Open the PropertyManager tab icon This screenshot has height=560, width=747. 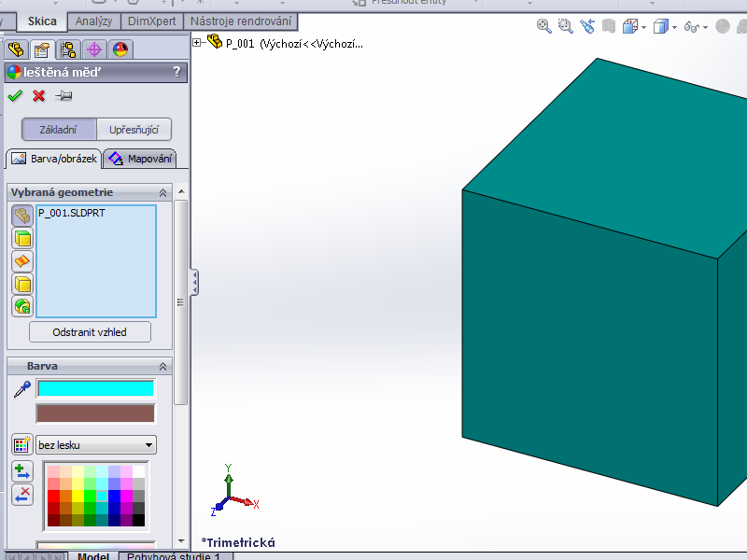point(42,49)
